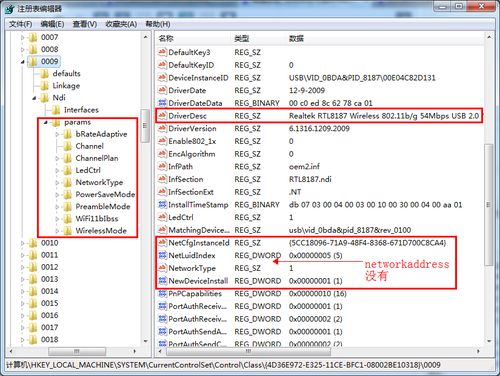Click the tree pane vertical scrollbar thumb

(145, 126)
